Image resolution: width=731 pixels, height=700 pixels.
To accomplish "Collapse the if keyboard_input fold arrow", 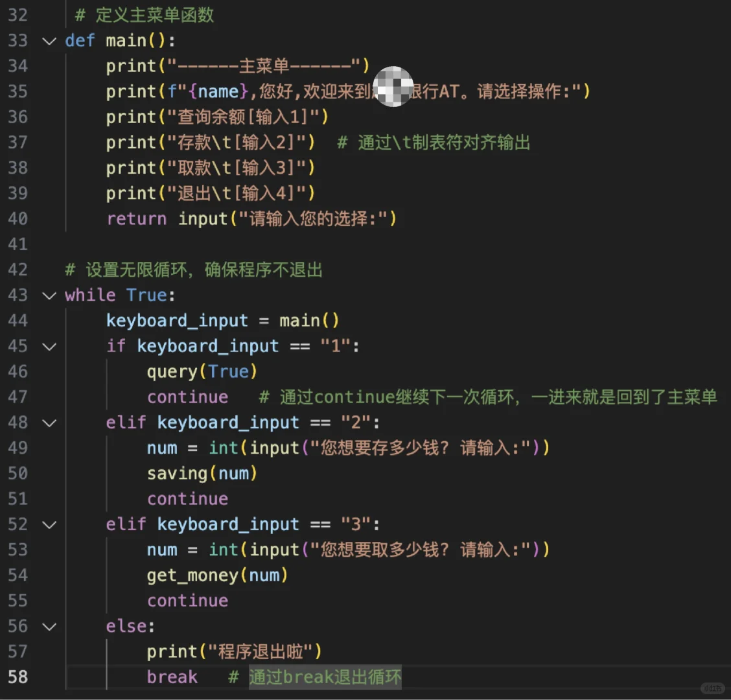I will [49, 346].
